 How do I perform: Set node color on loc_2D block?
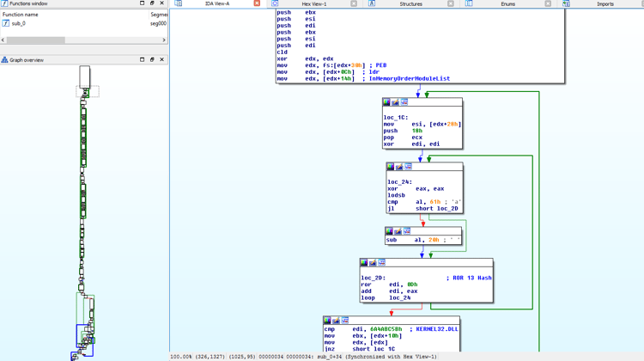coord(364,262)
